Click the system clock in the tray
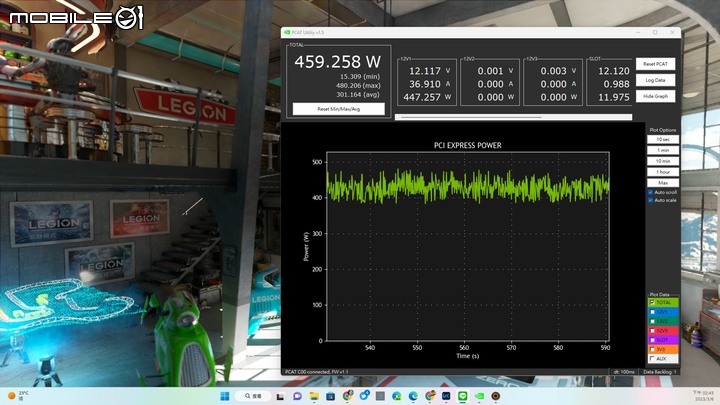 (703, 396)
